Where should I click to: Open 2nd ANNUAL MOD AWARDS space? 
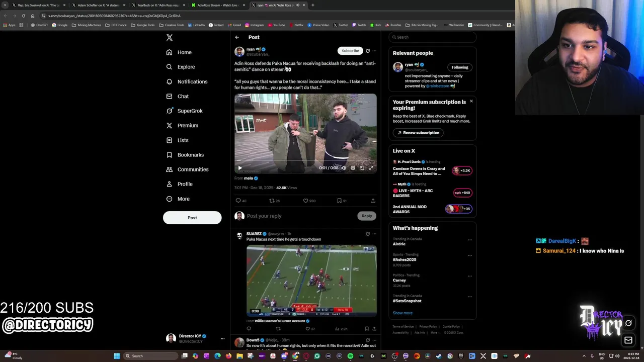point(433,209)
